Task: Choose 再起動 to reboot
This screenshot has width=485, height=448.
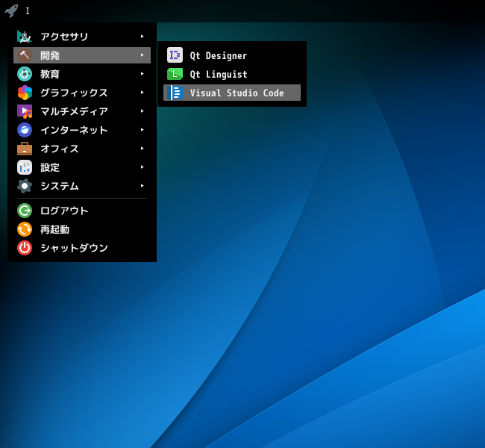Action: click(82, 229)
